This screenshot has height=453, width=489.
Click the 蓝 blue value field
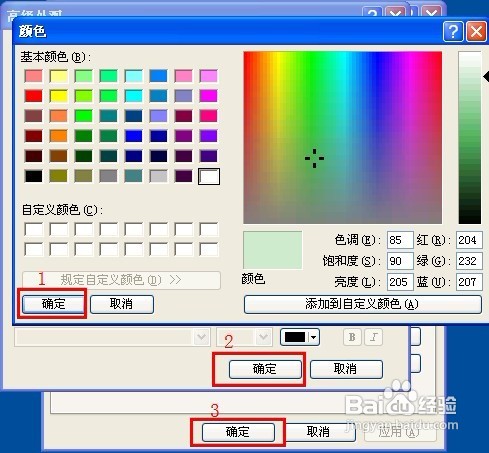point(469,282)
